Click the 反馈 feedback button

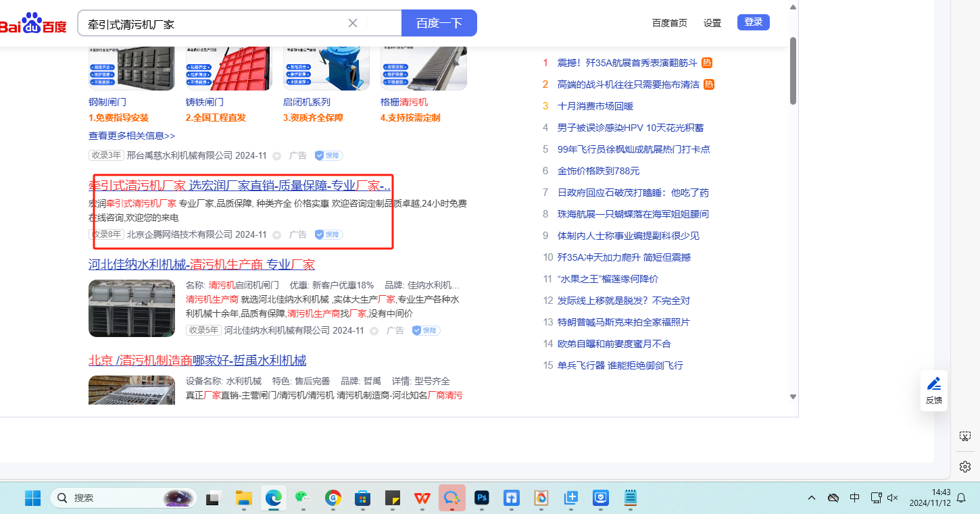pyautogui.click(x=934, y=391)
